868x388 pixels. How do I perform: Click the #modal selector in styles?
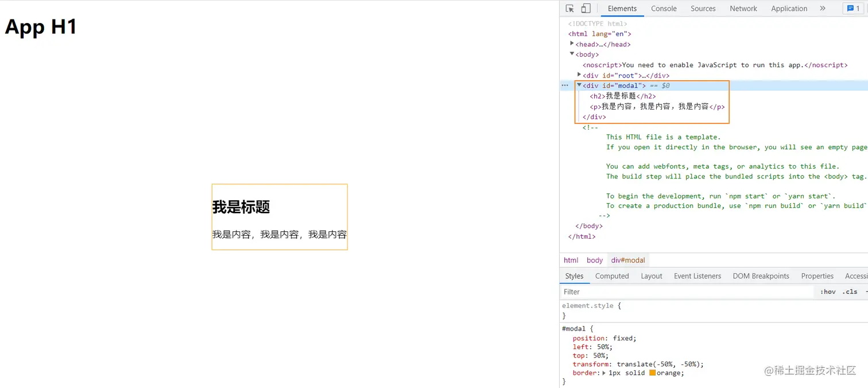[x=573, y=329]
